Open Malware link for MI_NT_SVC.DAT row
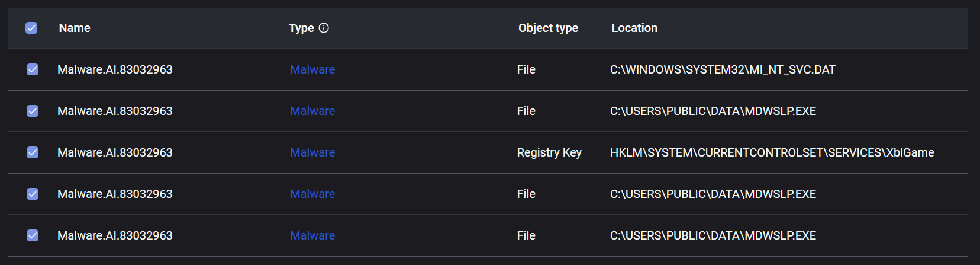 pyautogui.click(x=312, y=69)
